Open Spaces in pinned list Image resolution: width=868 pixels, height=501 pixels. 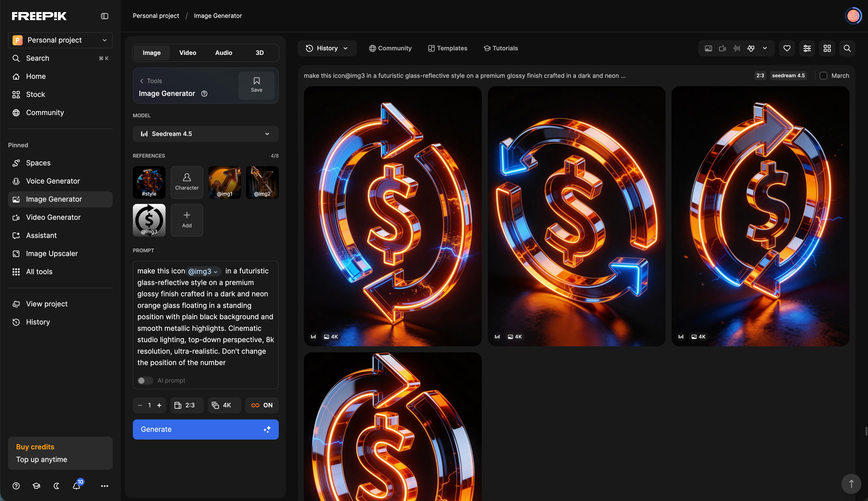click(x=60, y=163)
